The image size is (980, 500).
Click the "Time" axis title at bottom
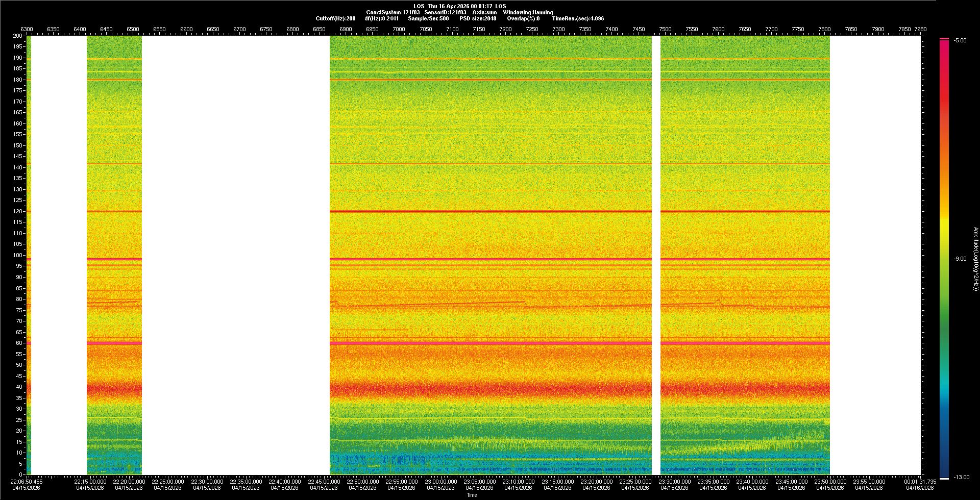pyautogui.click(x=472, y=495)
